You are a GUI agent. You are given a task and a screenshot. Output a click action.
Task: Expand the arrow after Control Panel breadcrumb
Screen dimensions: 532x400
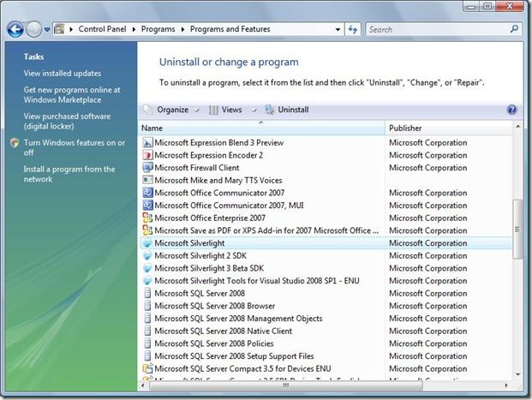[x=134, y=29]
